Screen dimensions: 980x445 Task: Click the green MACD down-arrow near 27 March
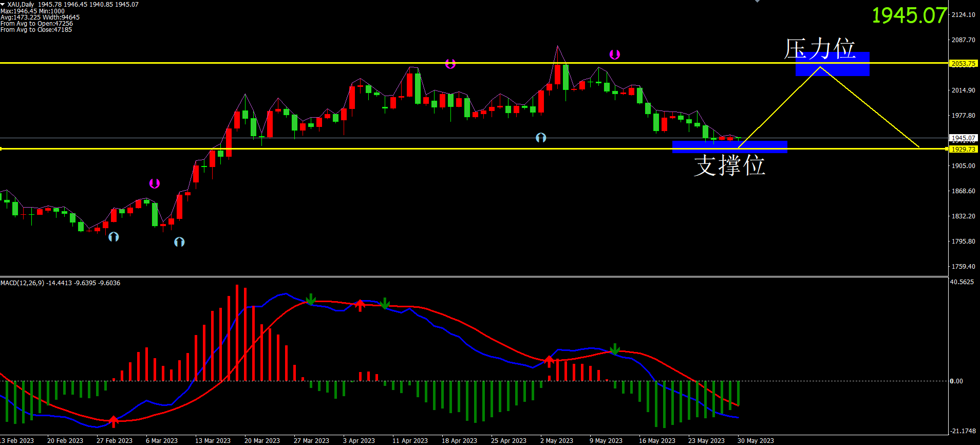[x=311, y=300]
